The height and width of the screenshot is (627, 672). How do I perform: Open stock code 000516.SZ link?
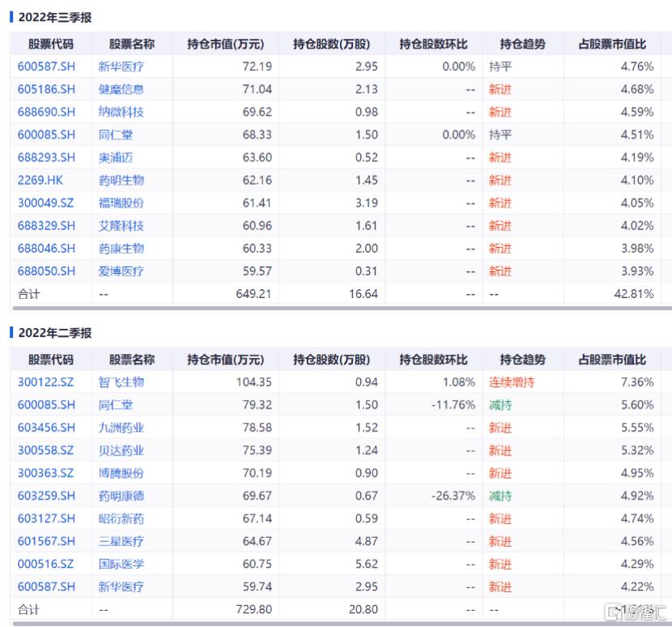click(45, 564)
